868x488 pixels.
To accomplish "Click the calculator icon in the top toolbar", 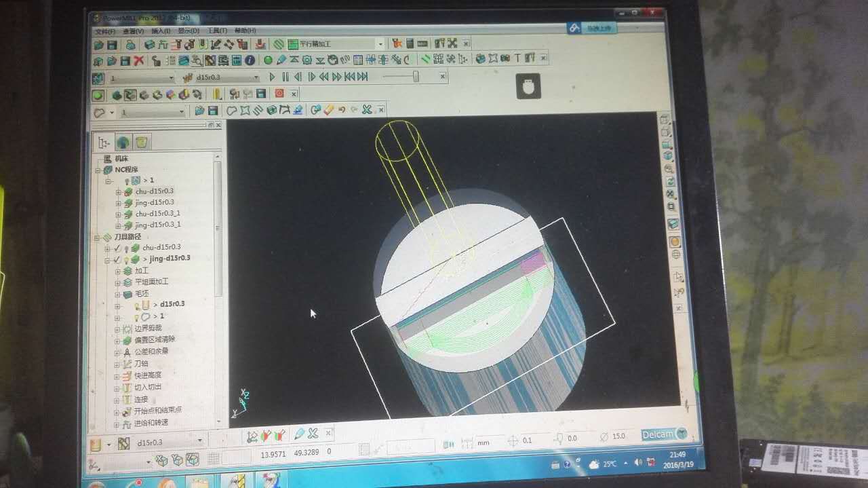I will (409, 43).
